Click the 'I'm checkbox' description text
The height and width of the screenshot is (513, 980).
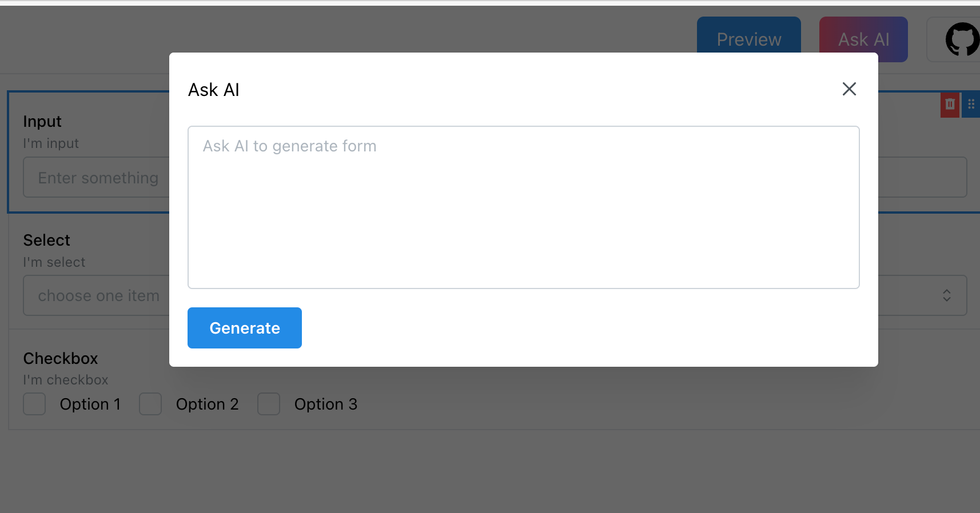coord(66,380)
